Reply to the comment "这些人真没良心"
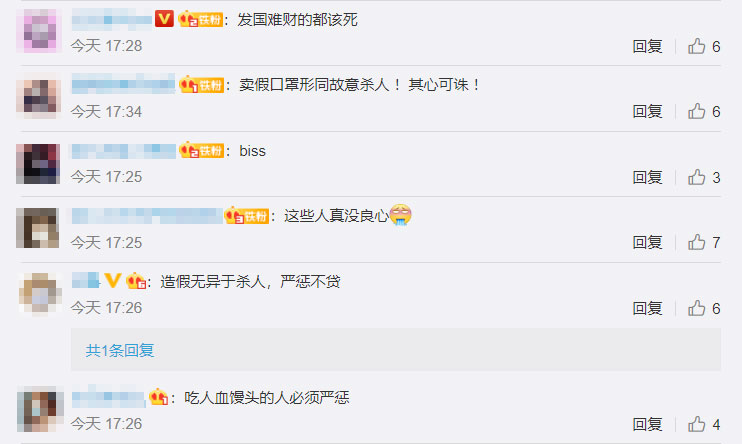Viewport: 742px width, 444px height. [647, 243]
